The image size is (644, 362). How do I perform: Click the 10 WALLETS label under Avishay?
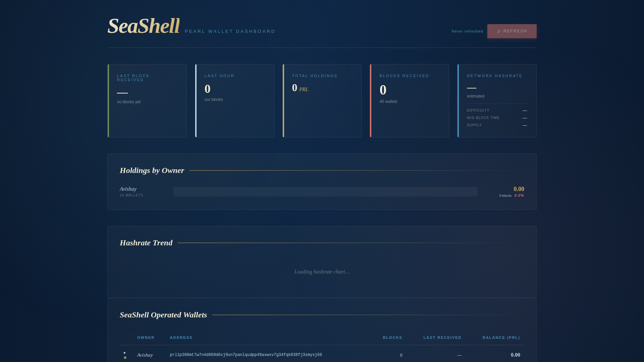(131, 195)
